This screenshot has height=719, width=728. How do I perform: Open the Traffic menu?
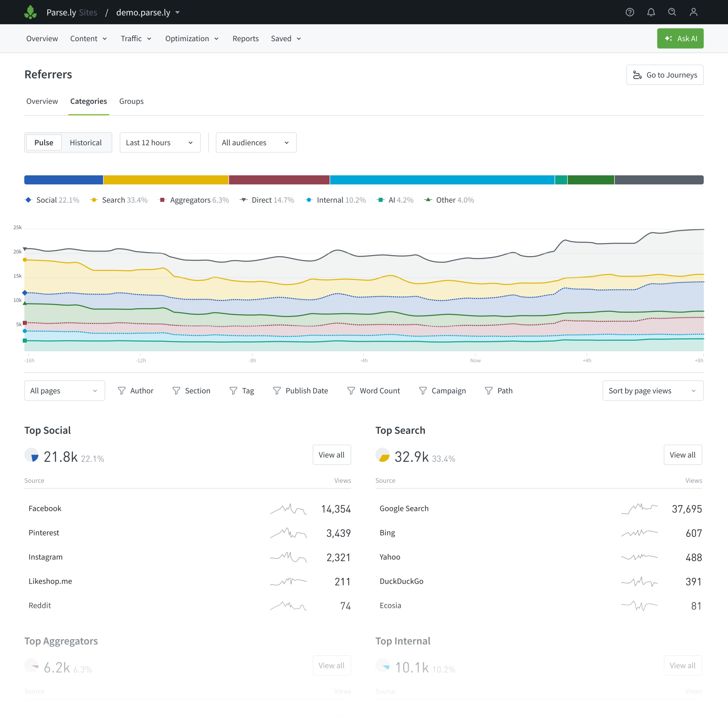(136, 38)
